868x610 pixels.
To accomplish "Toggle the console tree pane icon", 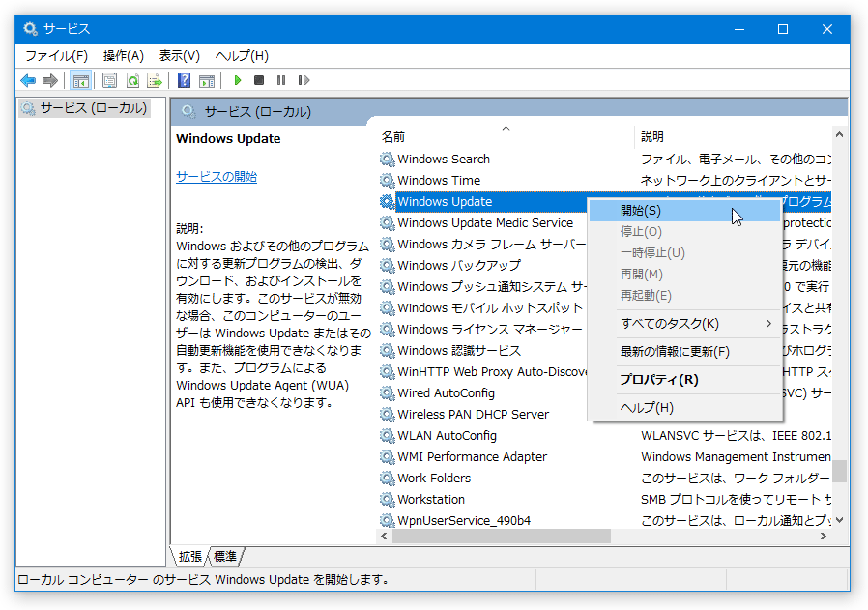I will click(x=81, y=81).
